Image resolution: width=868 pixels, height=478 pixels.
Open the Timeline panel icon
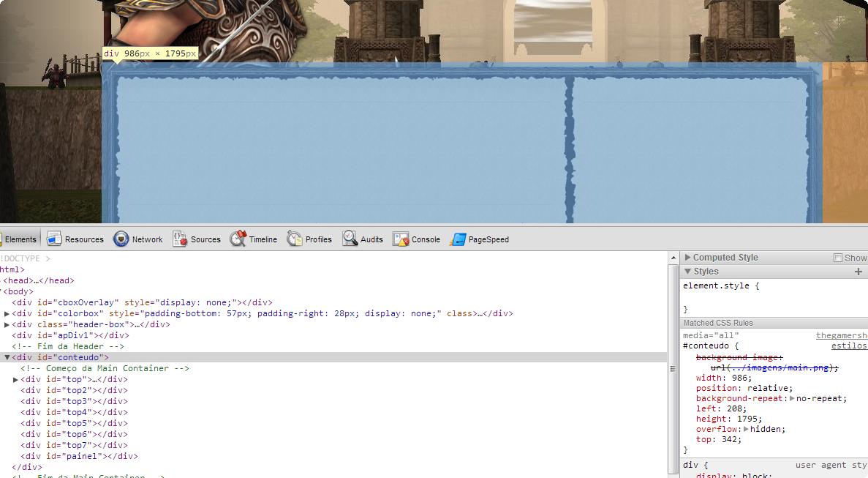(238, 239)
